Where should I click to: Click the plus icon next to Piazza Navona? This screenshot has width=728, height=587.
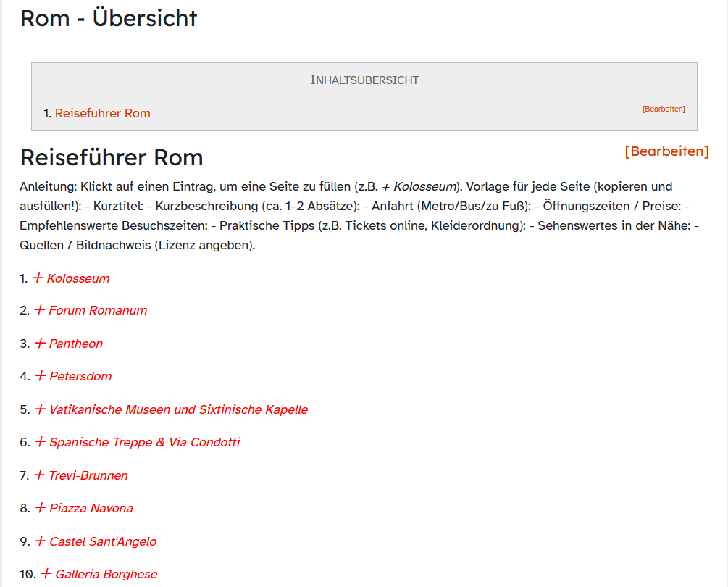[41, 508]
